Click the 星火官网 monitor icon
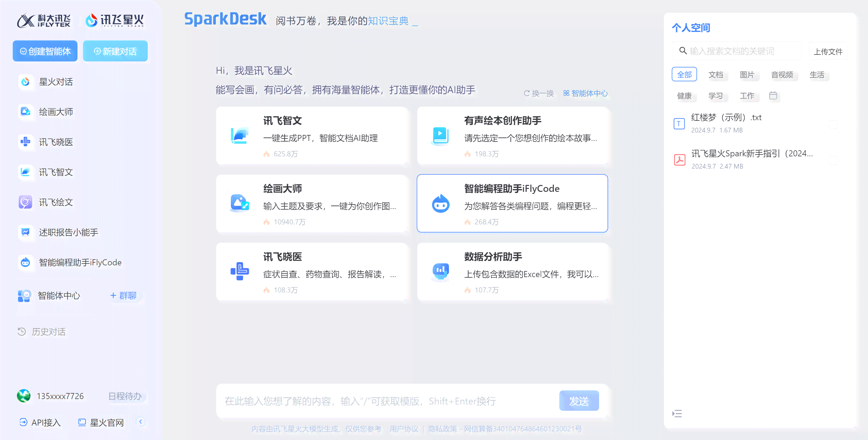 pos(82,422)
